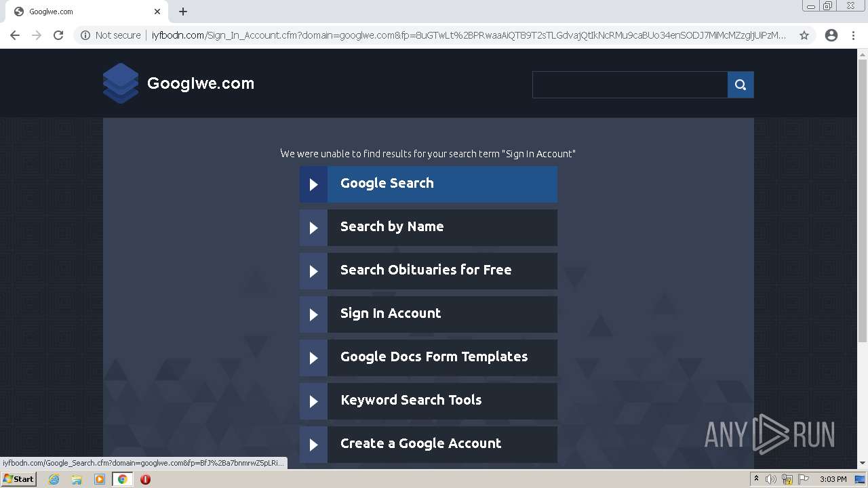Screen dimensions: 868x488
Task: Click the Not secure label
Action: pos(118,35)
